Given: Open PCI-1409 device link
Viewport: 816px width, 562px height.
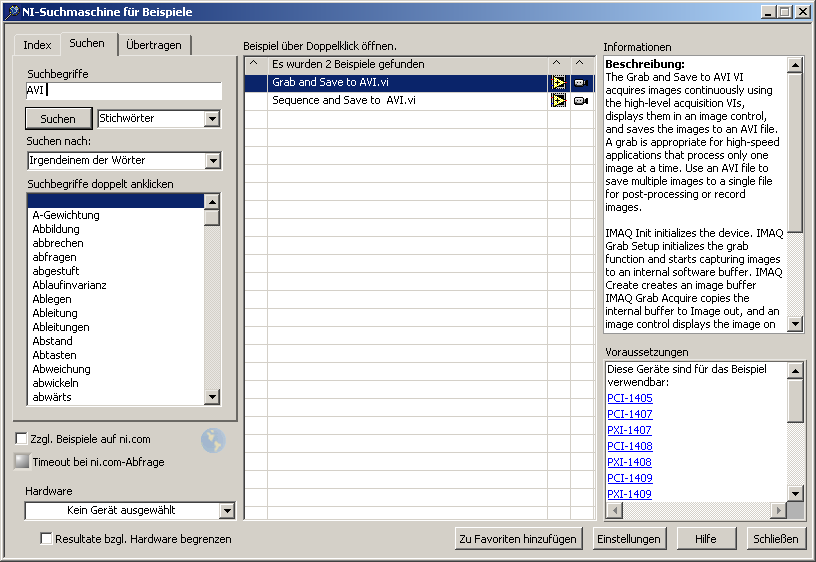Looking at the screenshot, I should 630,478.
